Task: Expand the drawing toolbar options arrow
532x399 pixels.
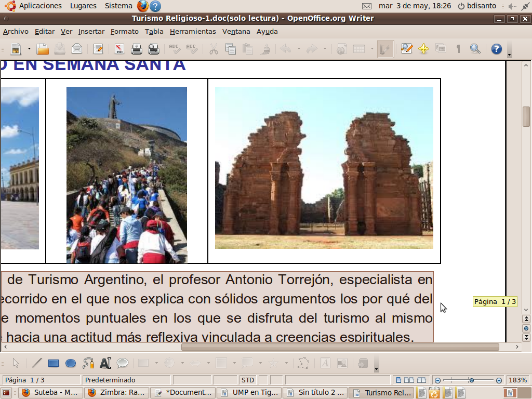Action: coord(376,369)
